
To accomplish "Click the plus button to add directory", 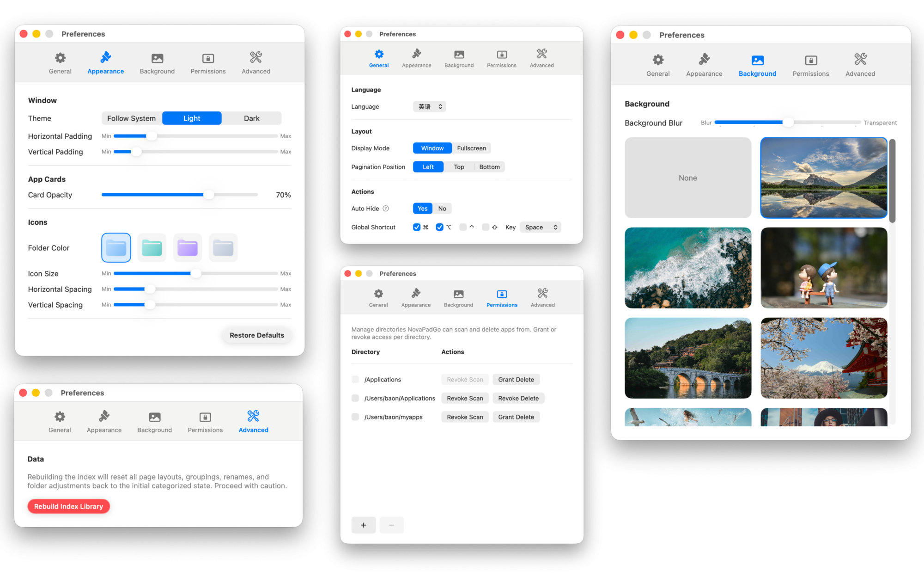I will [364, 525].
